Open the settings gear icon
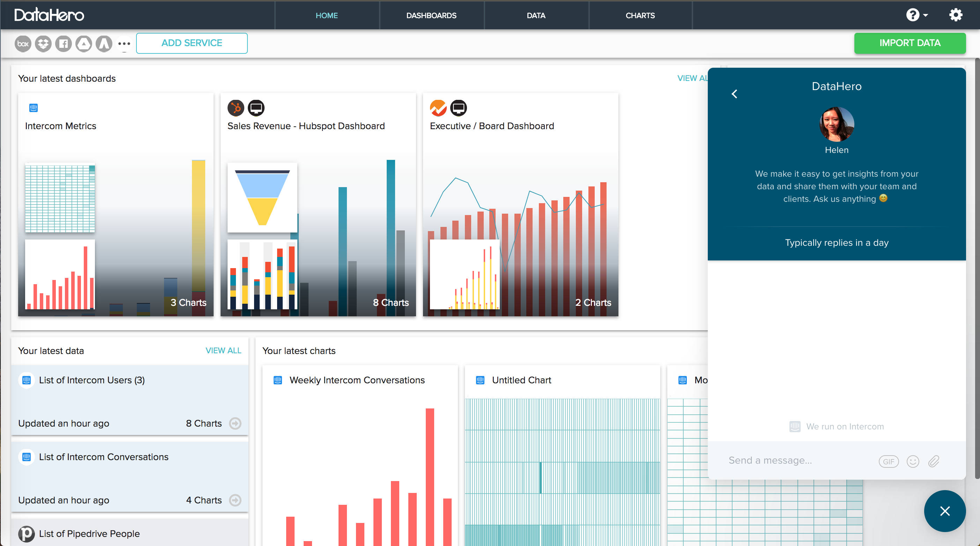The width and height of the screenshot is (980, 546). 956,15
